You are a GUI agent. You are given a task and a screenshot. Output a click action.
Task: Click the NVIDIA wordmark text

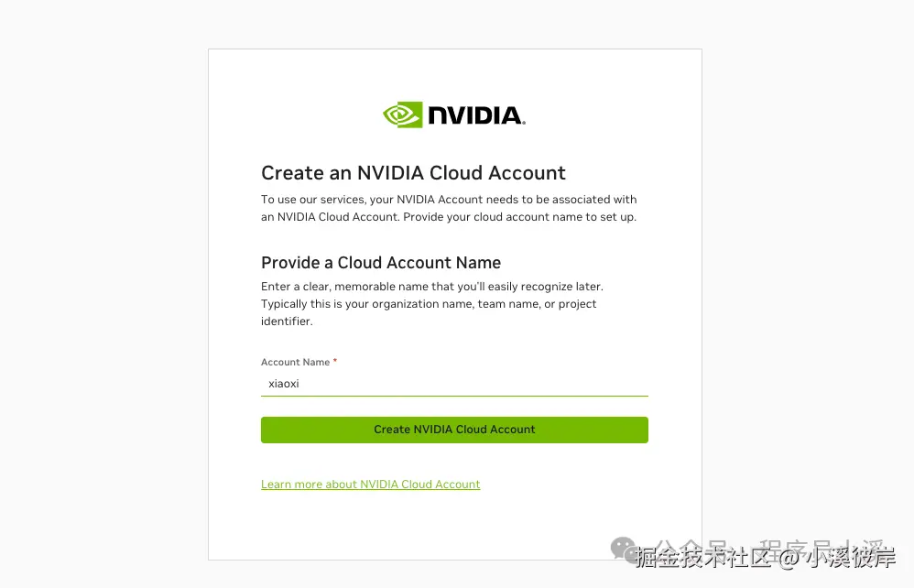pos(475,115)
